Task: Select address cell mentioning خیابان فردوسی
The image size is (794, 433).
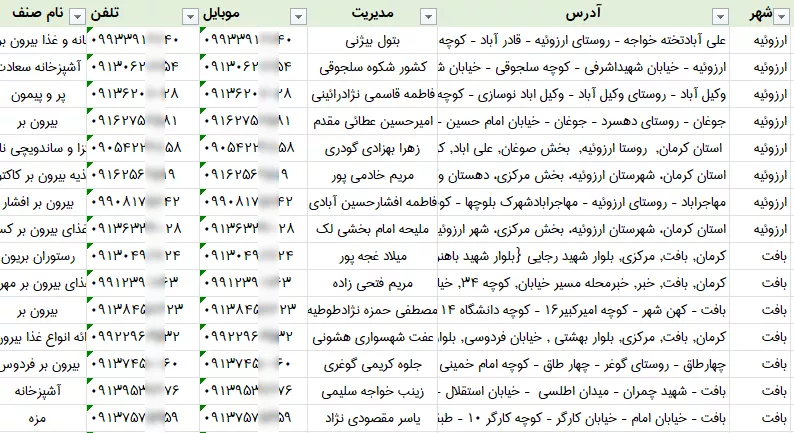Action: (x=583, y=337)
